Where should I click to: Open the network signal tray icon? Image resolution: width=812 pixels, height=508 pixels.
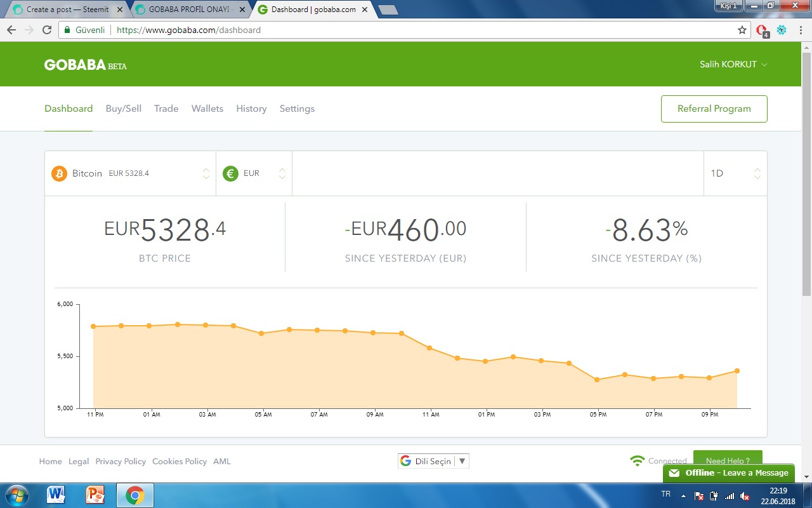[x=730, y=496]
